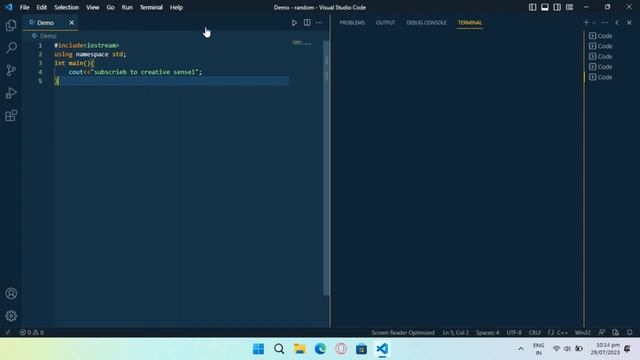
Task: Open Microsoft Store from taskbar
Action: tap(361, 349)
